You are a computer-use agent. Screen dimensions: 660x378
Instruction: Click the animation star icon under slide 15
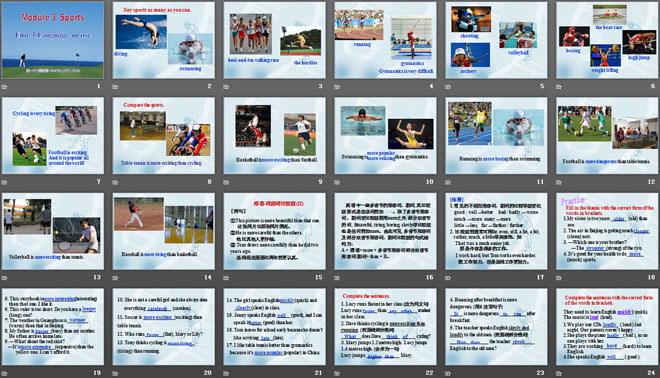point(226,278)
